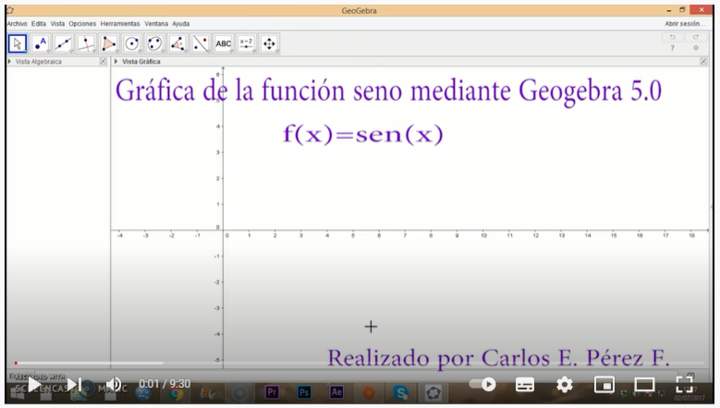The width and height of the screenshot is (720, 408).
Task: Click the Move Graphics View tool
Action: coord(269,43)
